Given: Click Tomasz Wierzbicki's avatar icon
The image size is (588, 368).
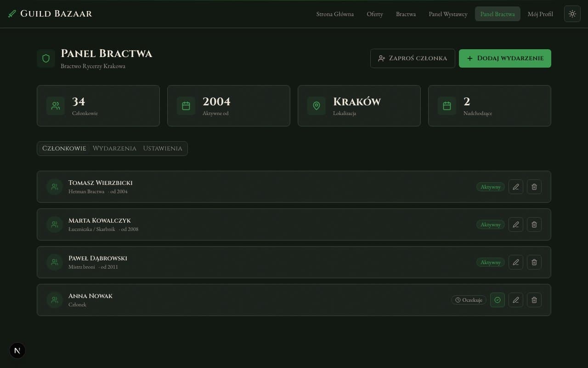Looking at the screenshot, I should (55, 187).
